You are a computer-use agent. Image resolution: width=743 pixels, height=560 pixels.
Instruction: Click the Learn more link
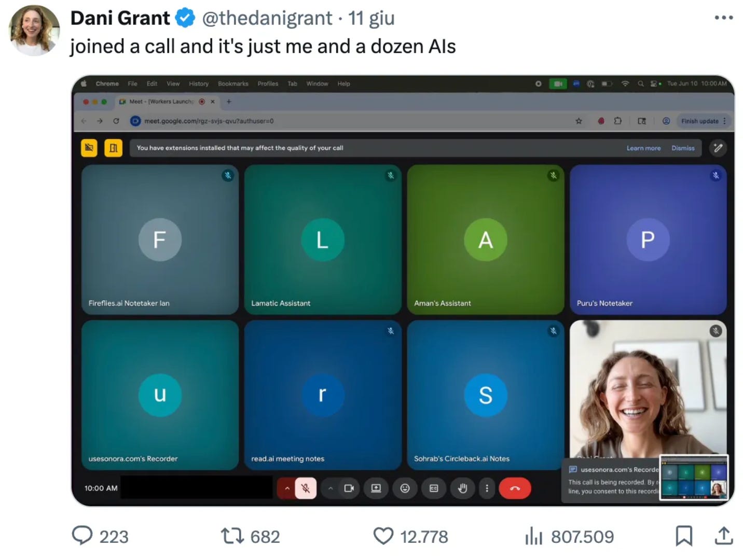(643, 148)
